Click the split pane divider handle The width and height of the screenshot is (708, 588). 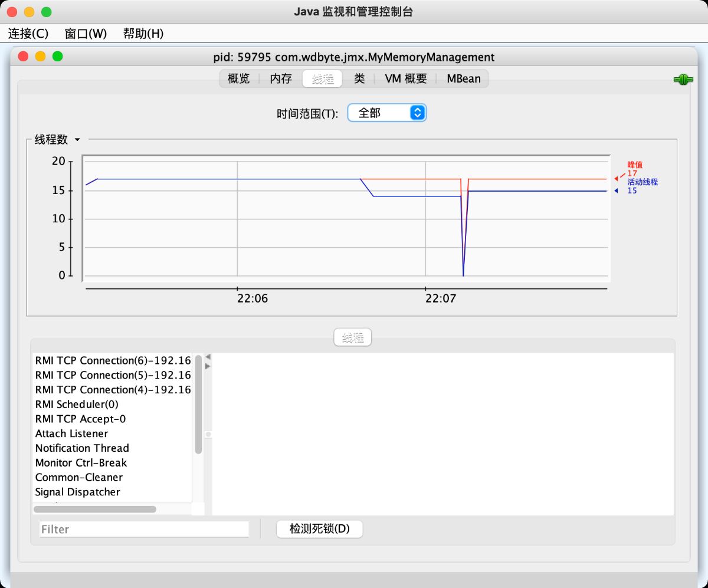208,434
